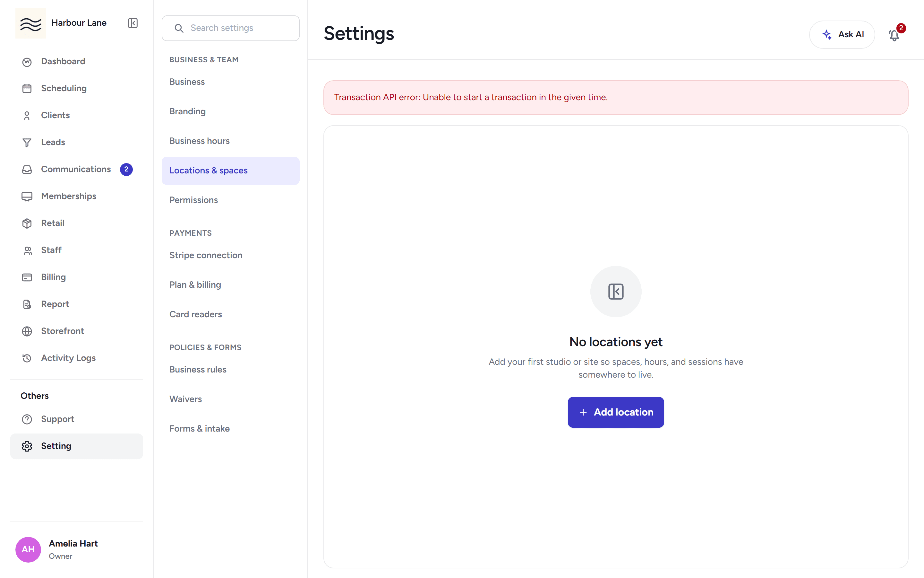Screen dimensions: 924x578
Task: Open notifications bell with badge
Action: [894, 34]
